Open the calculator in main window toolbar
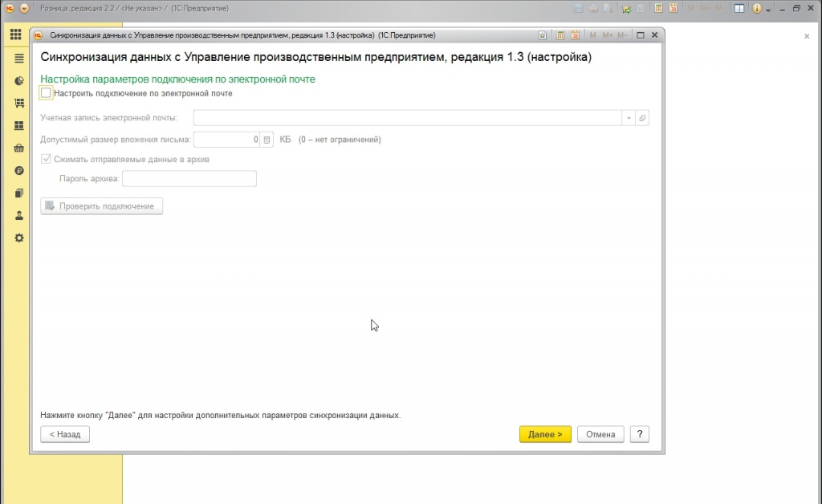 click(x=658, y=9)
